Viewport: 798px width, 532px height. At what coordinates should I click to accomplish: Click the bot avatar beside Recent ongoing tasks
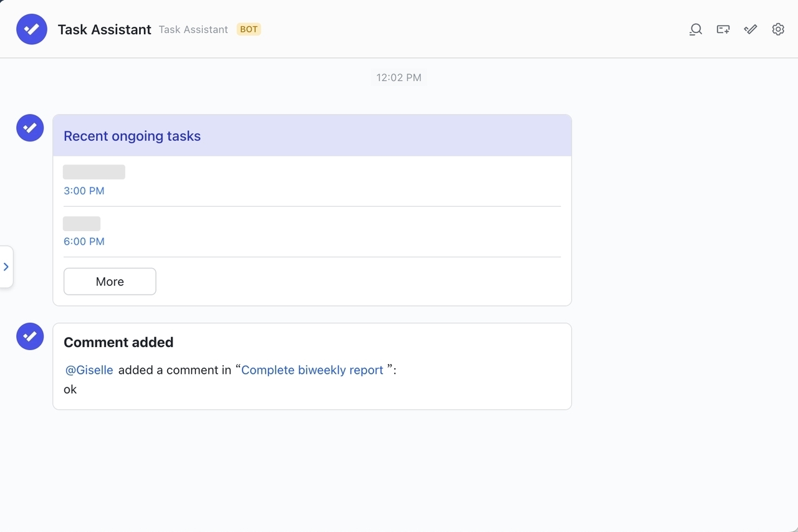(29, 128)
